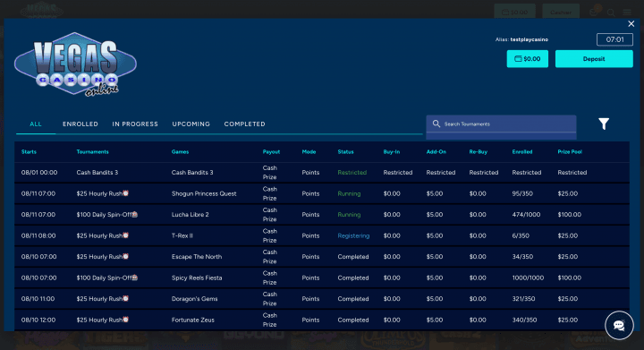Sort by the Games column header
Image resolution: width=644 pixels, height=350 pixels.
tap(181, 152)
